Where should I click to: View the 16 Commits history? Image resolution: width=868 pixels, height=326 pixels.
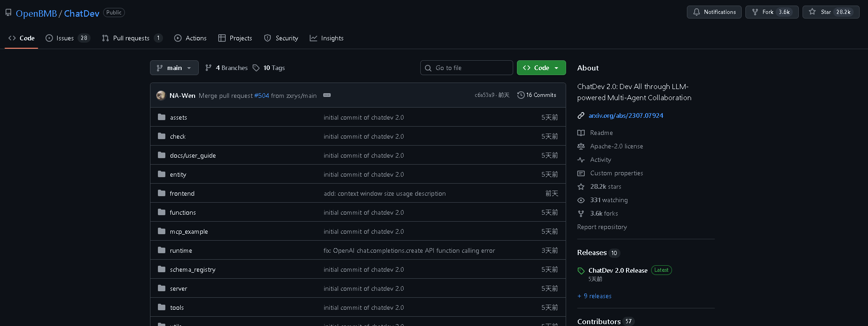pyautogui.click(x=537, y=95)
